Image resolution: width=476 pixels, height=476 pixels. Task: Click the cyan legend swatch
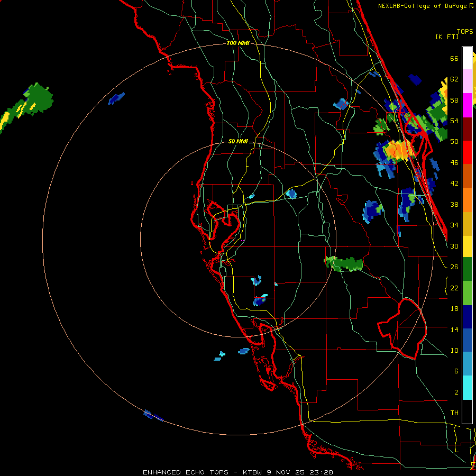467,388
